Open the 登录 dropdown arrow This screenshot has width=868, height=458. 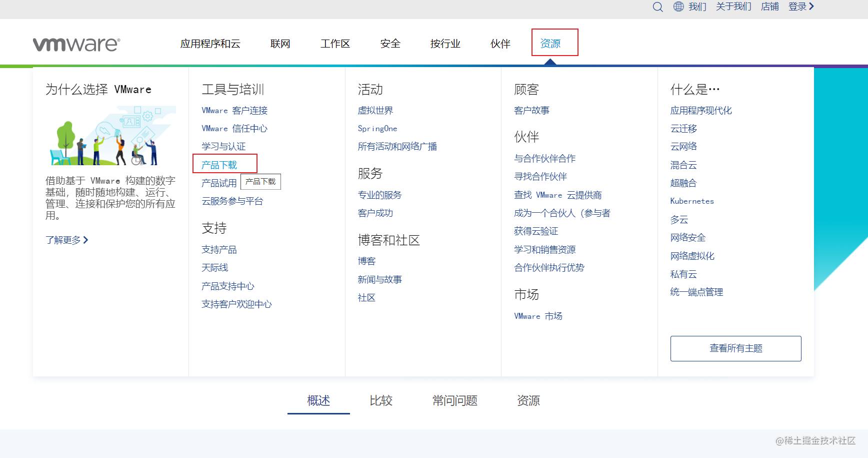pos(811,7)
